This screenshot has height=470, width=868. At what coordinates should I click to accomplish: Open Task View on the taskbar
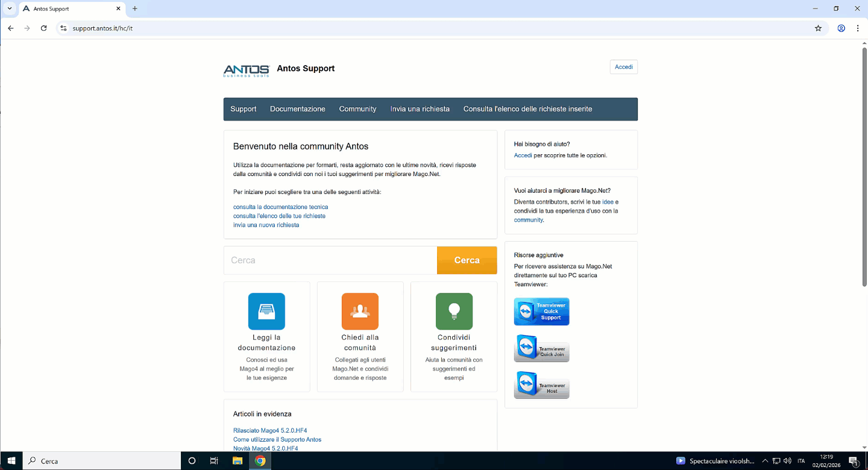(x=214, y=460)
